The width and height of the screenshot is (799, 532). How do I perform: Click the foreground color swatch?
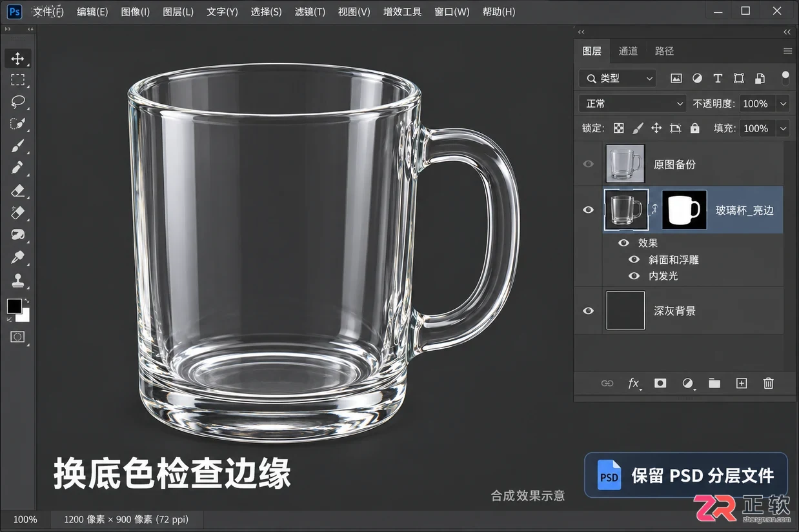tap(14, 306)
